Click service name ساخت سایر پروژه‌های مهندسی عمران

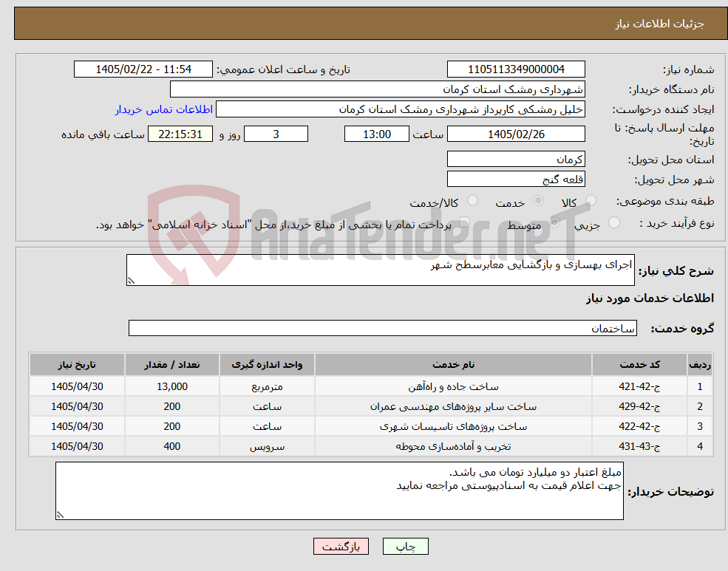[453, 406]
